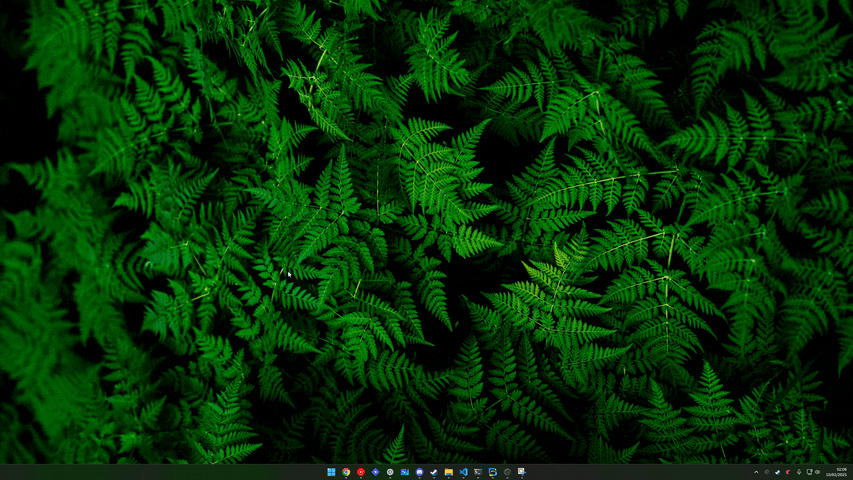The height and width of the screenshot is (480, 853).
Task: Launch Google Chrome from the taskbar
Action: [x=346, y=472]
